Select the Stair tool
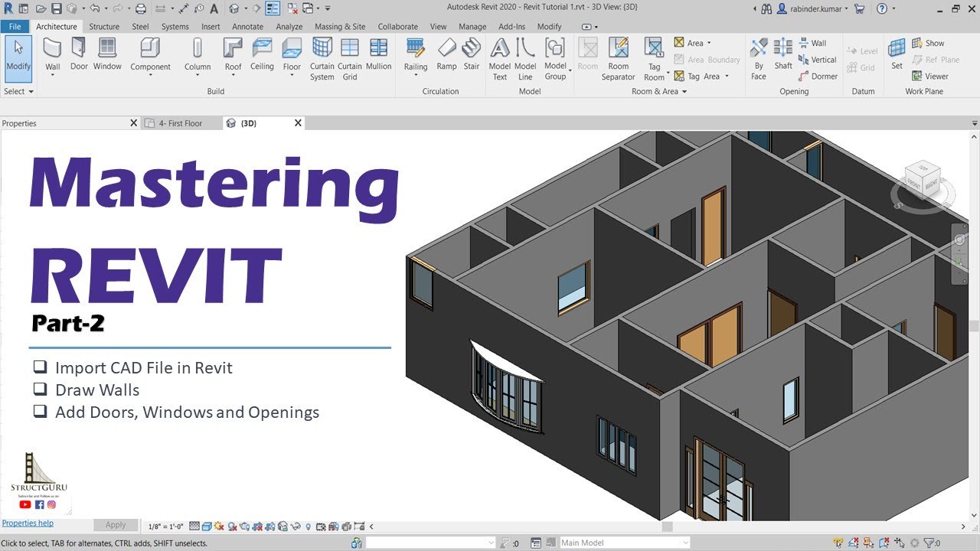 point(472,54)
